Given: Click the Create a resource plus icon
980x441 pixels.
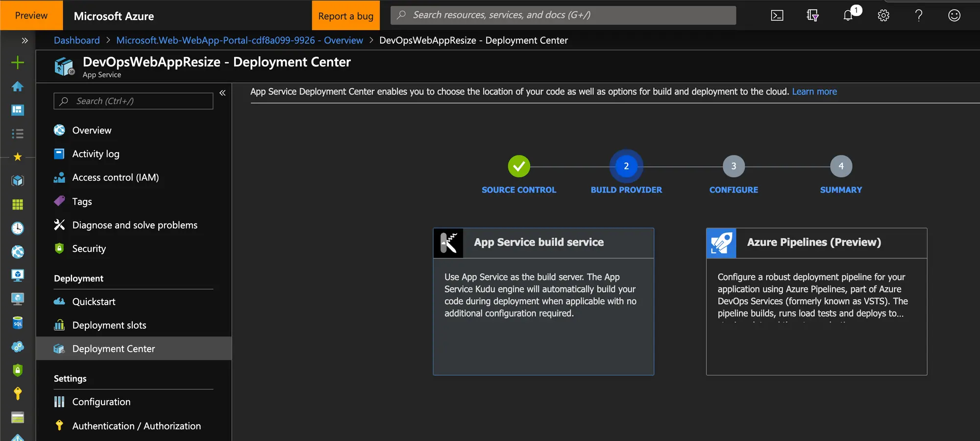Looking at the screenshot, I should pos(18,62).
